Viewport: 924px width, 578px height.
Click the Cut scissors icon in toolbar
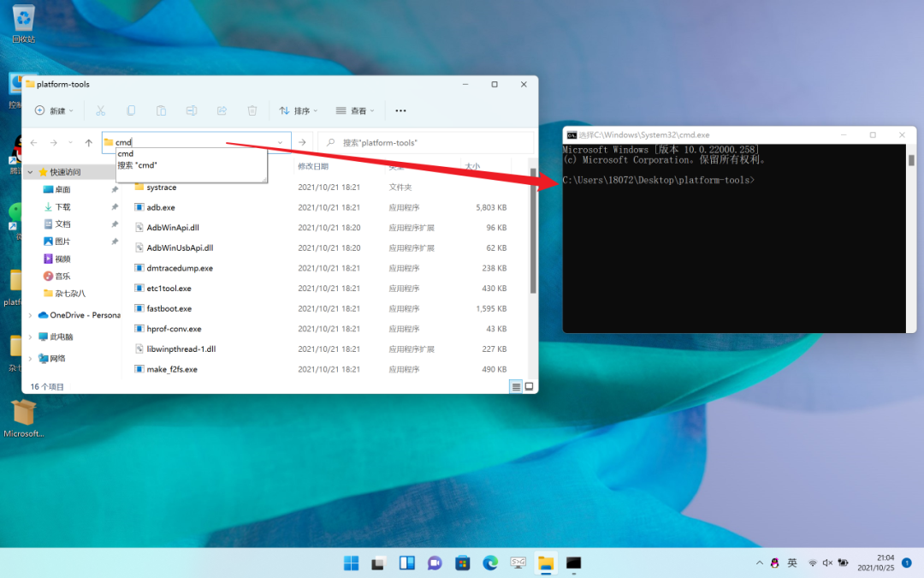point(100,110)
